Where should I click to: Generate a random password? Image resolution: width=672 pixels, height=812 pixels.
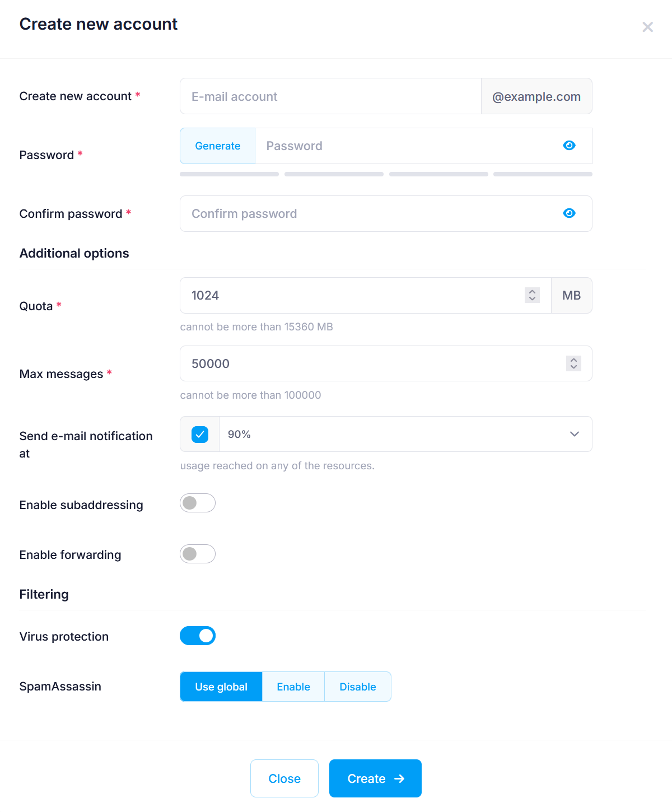point(217,146)
